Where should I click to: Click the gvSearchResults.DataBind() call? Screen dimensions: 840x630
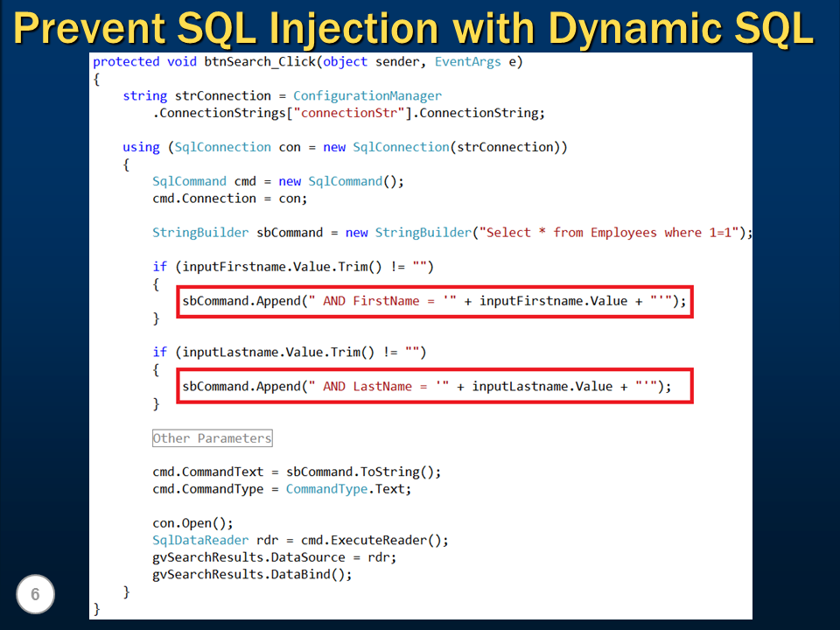[252, 574]
